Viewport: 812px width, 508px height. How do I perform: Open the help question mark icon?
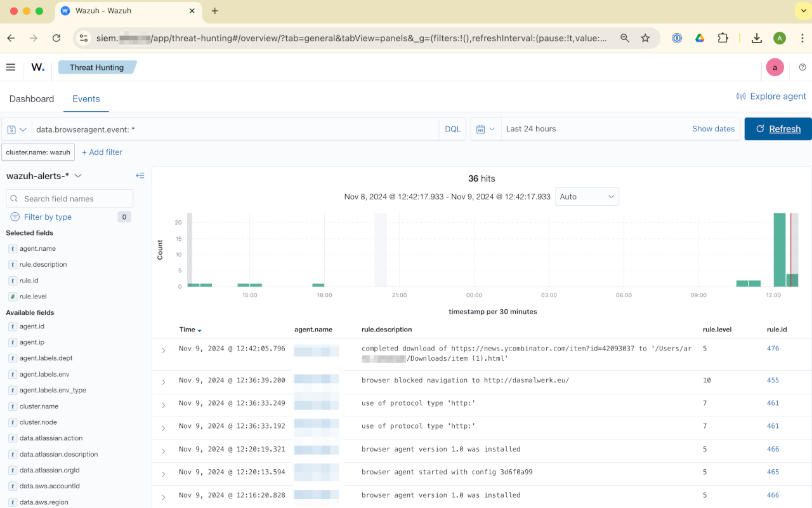(x=802, y=67)
